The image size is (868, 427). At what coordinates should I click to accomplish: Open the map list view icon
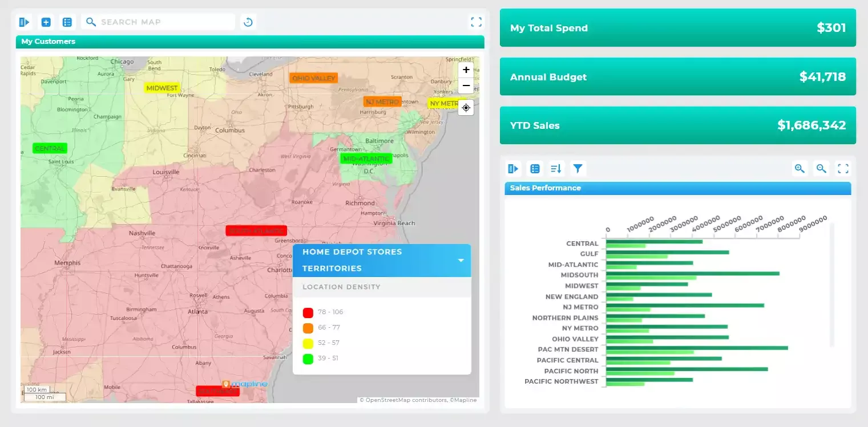tap(67, 22)
